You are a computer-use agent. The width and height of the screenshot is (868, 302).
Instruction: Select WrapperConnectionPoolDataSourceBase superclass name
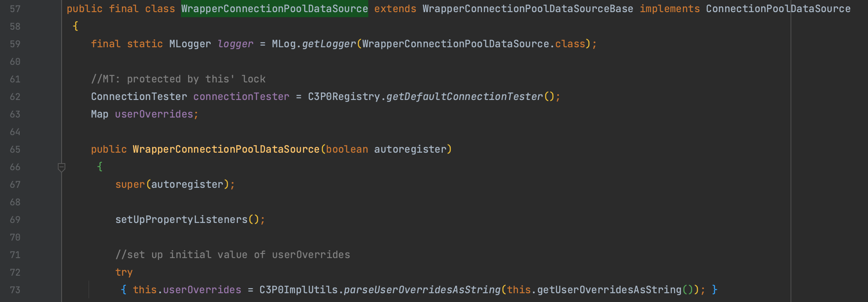(x=528, y=9)
